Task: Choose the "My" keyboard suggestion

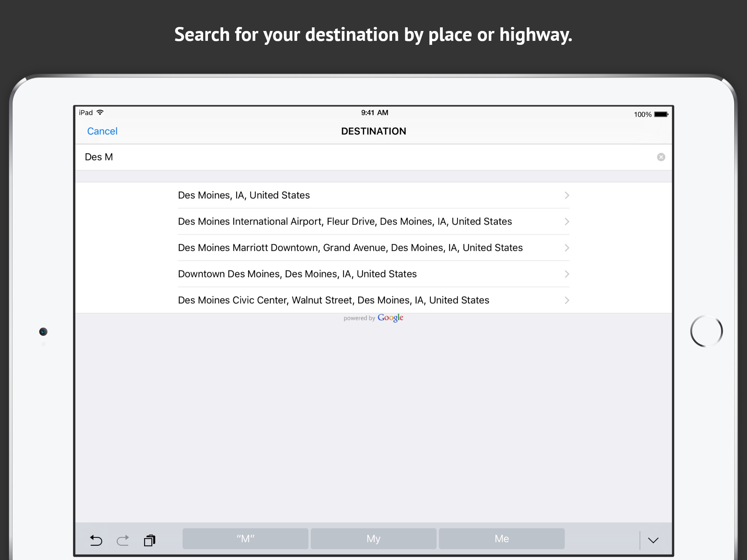Action: tap(373, 538)
